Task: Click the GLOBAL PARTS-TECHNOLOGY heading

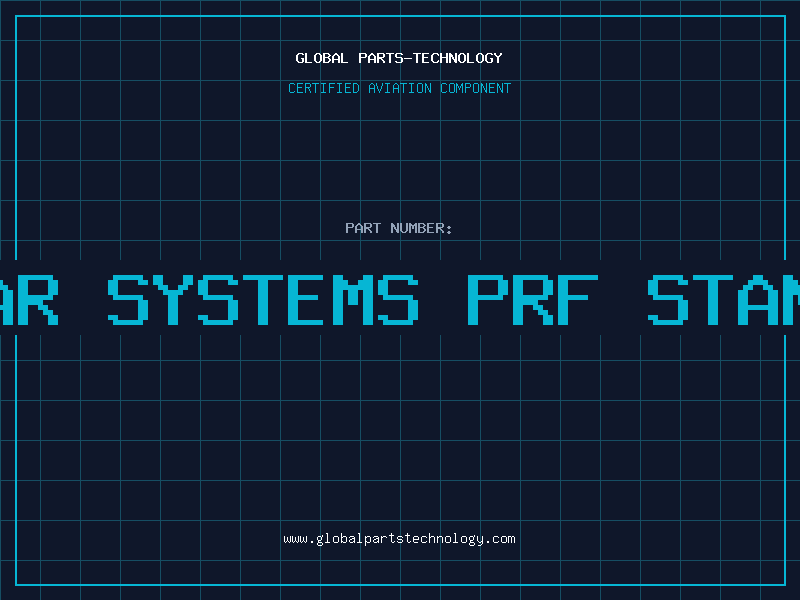Action: pyautogui.click(x=399, y=58)
